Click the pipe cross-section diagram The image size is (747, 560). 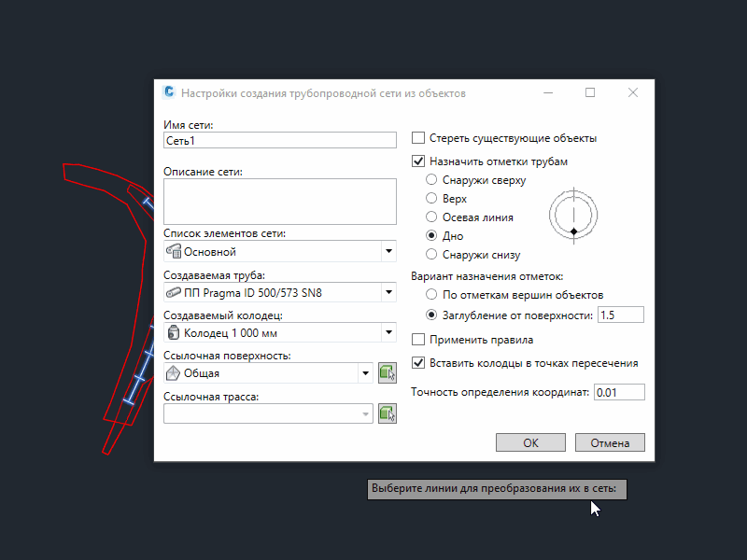tap(573, 216)
